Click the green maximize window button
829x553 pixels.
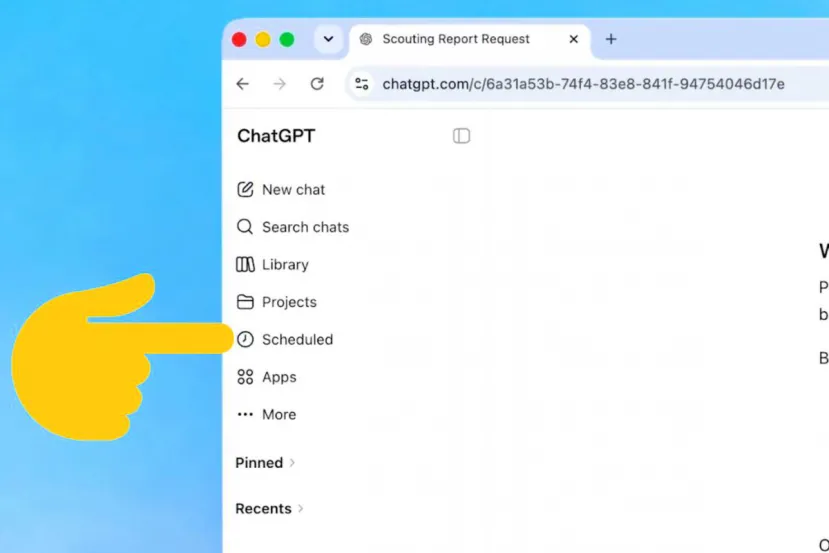point(287,39)
